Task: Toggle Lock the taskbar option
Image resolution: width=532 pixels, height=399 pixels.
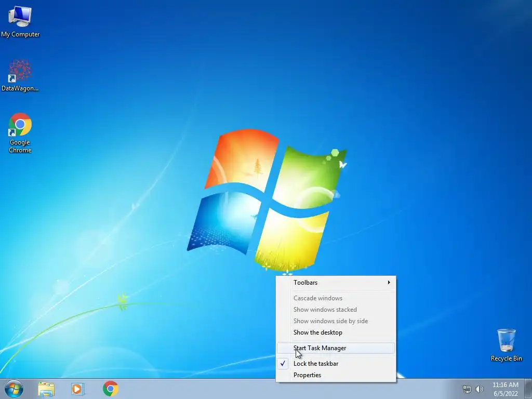Action: 336,364
